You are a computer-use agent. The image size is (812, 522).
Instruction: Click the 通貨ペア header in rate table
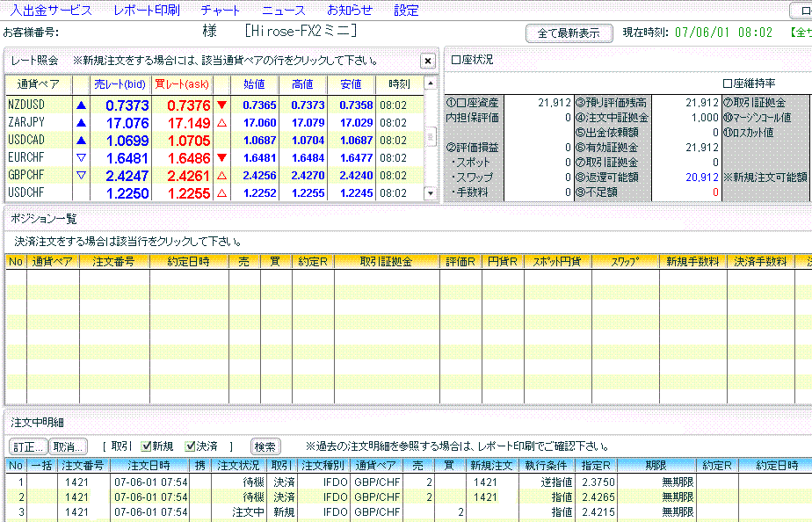pos(39,84)
